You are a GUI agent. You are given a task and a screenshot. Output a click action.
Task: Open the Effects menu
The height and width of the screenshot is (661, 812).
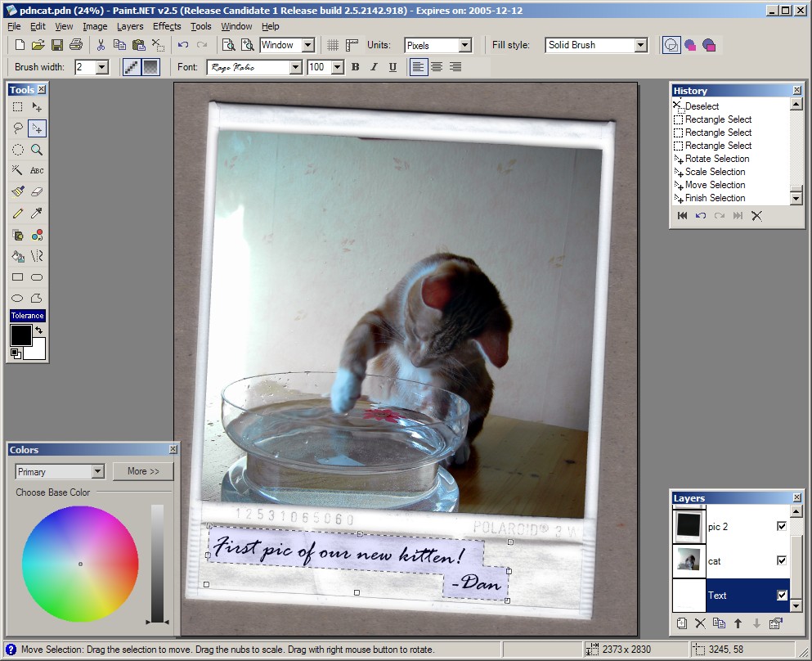click(x=167, y=26)
